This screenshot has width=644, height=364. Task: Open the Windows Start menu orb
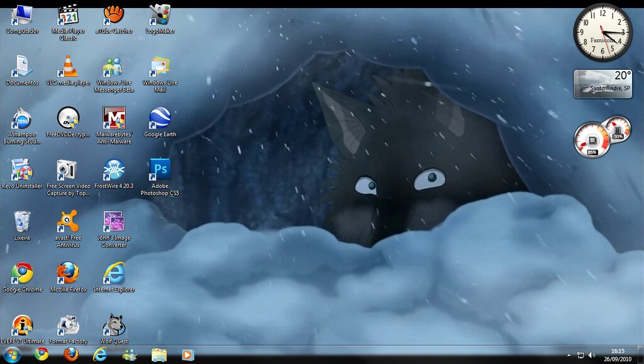tap(12, 355)
